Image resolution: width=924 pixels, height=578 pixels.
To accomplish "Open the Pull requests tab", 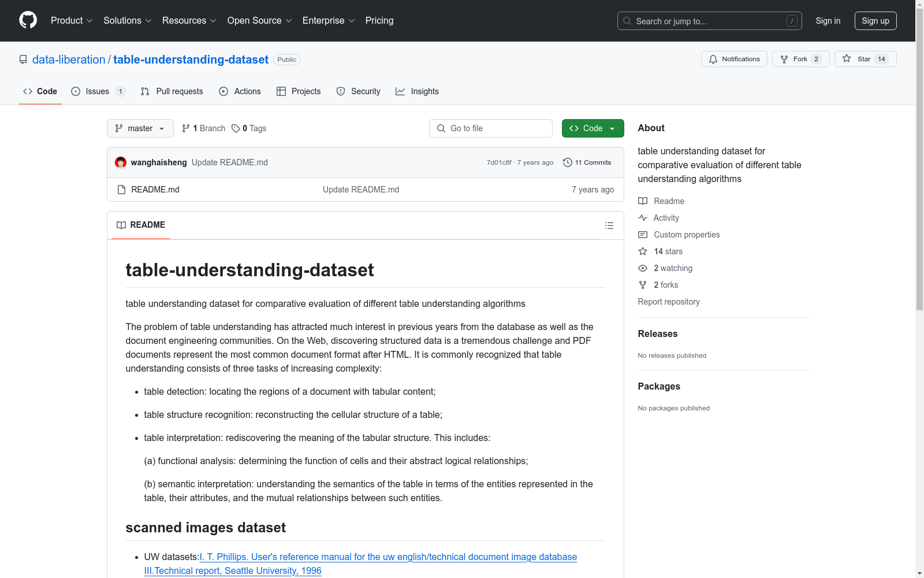I will pyautogui.click(x=172, y=91).
